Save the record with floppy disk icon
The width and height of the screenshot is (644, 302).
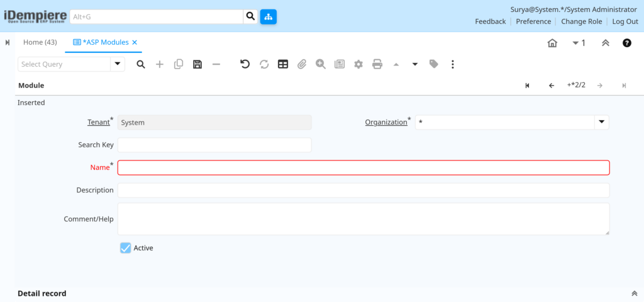[197, 64]
